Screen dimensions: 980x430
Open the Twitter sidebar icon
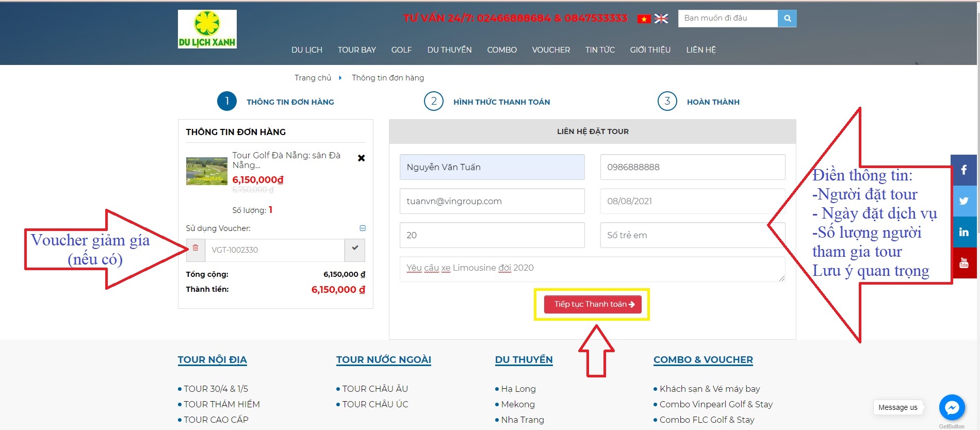click(963, 201)
